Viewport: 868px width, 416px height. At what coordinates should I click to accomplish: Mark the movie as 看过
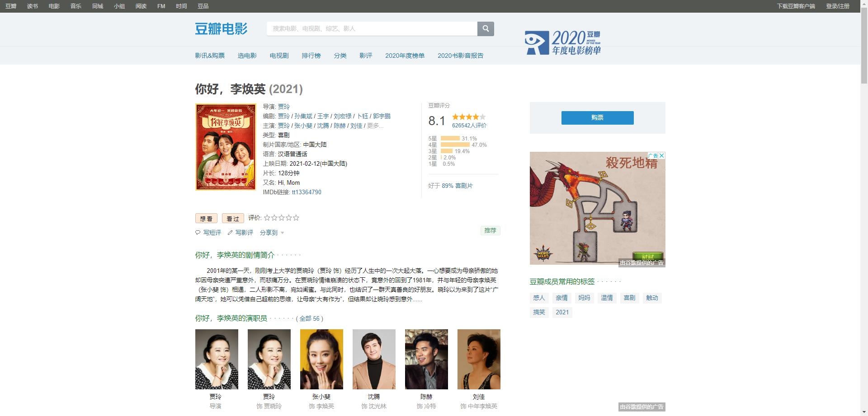[233, 218]
